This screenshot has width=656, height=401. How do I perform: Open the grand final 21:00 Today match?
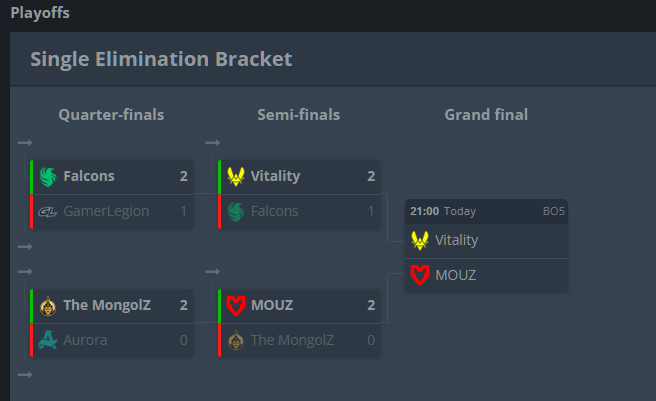pyautogui.click(x=487, y=211)
